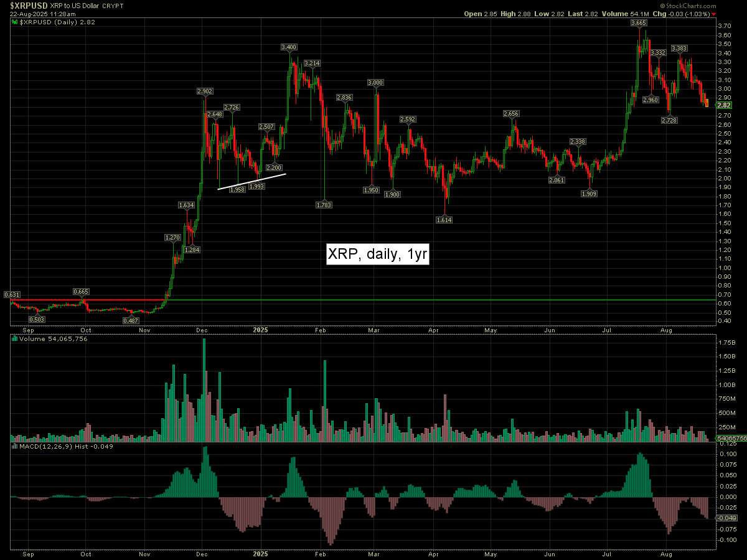
Task: Click the Volume panel bar icon
Action: click(15, 339)
